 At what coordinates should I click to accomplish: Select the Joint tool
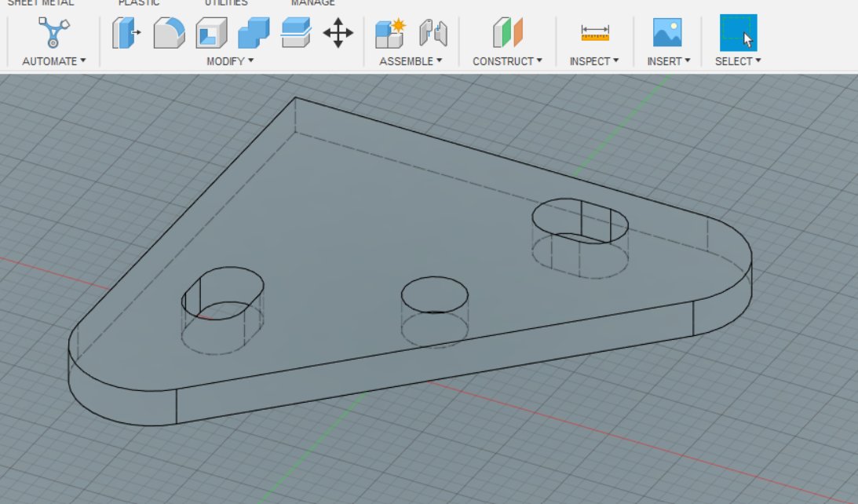pyautogui.click(x=433, y=33)
